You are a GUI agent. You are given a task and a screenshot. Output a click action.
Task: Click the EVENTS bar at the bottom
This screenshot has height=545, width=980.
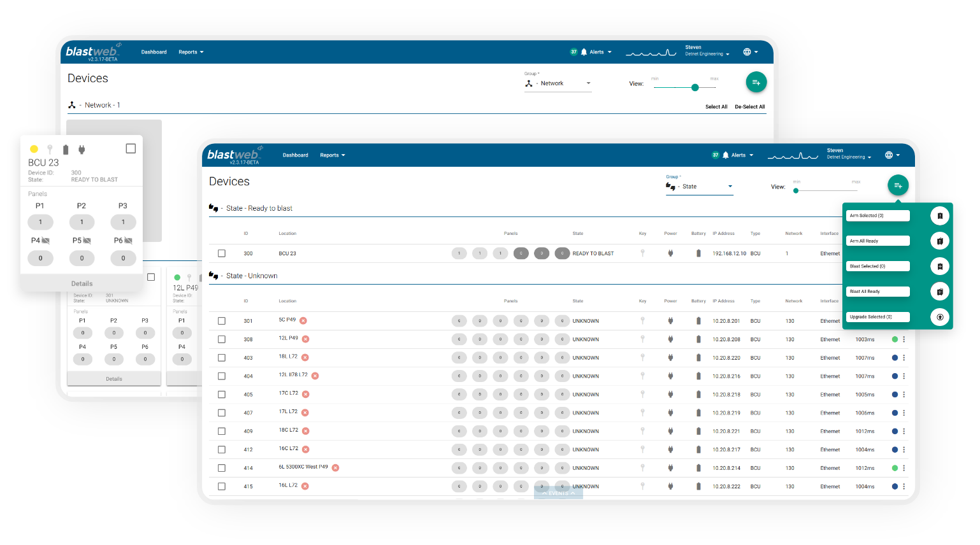558,492
